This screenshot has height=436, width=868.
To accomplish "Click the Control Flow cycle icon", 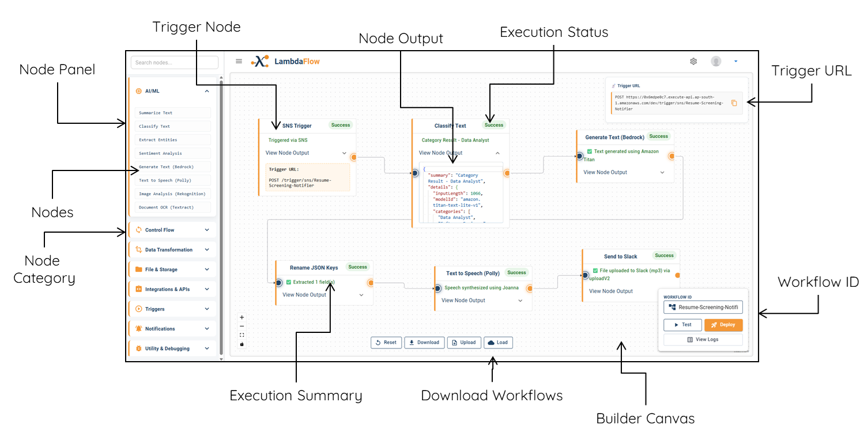I will 139,230.
